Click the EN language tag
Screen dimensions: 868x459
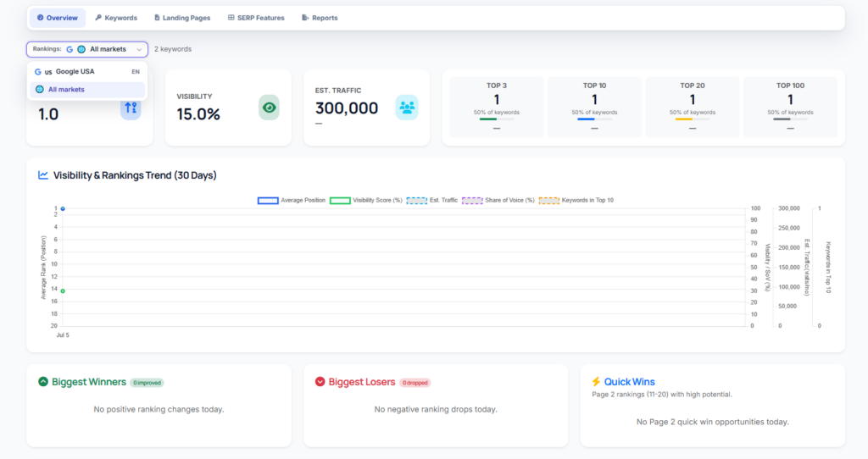(136, 72)
